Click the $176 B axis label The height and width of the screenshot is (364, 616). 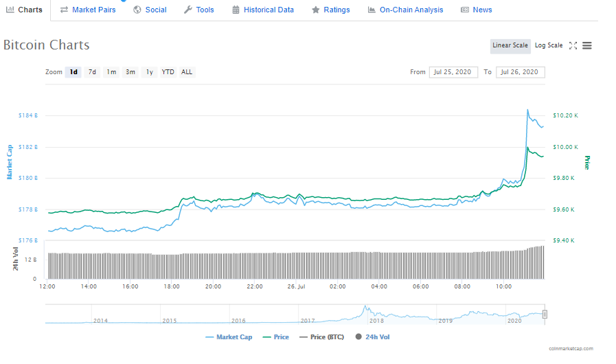[28, 240]
